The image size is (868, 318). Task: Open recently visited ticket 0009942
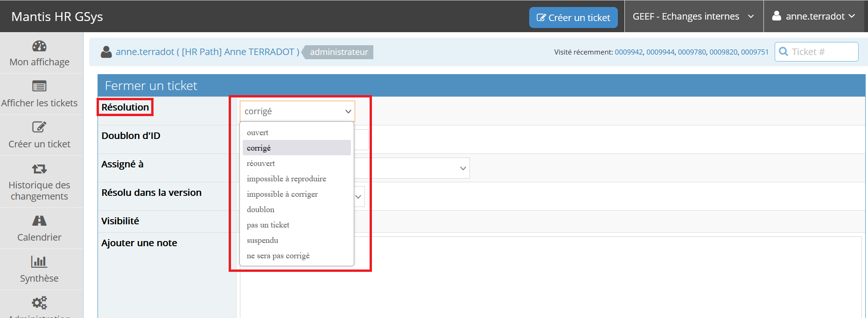click(629, 52)
